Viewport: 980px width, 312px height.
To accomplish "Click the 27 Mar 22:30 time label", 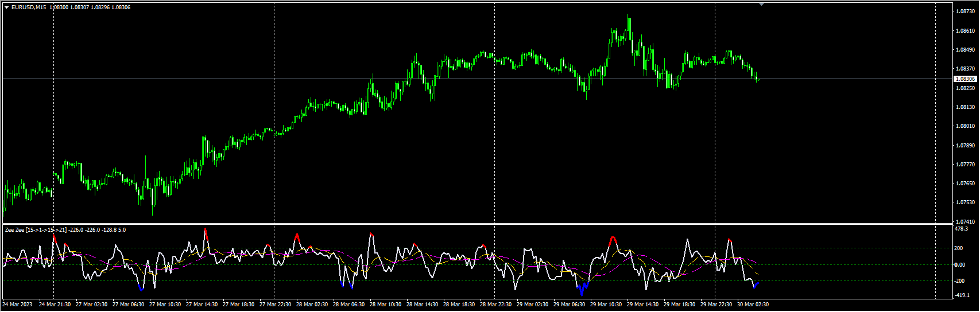I will (276, 305).
